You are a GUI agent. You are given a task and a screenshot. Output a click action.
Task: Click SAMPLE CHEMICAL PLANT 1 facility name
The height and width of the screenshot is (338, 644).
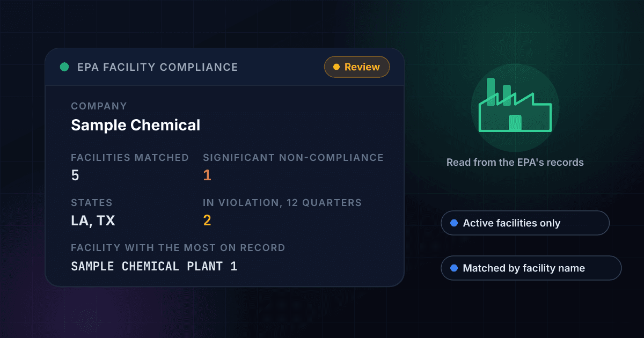[x=154, y=266]
